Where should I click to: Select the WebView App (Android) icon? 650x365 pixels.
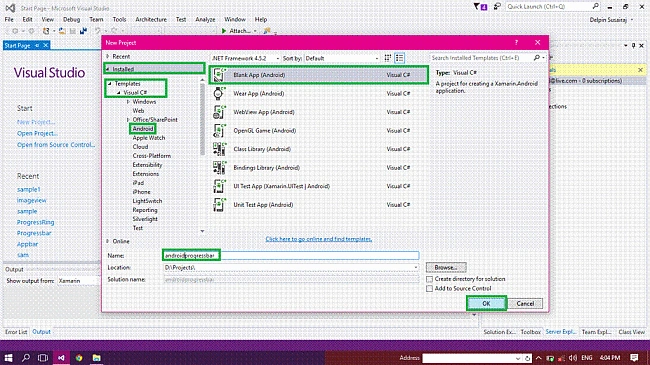219,112
